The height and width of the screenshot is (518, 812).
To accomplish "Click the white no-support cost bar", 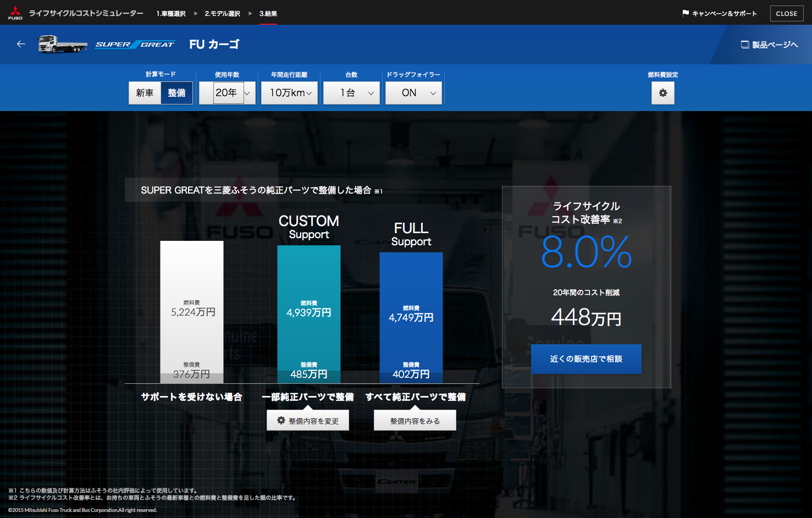I will 192,312.
